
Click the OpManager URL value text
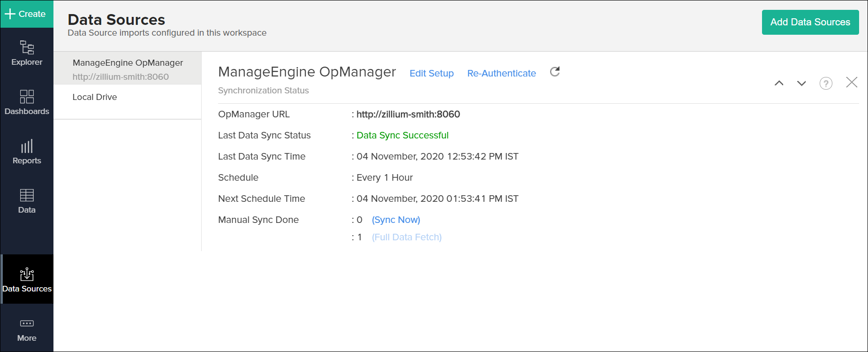[408, 114]
